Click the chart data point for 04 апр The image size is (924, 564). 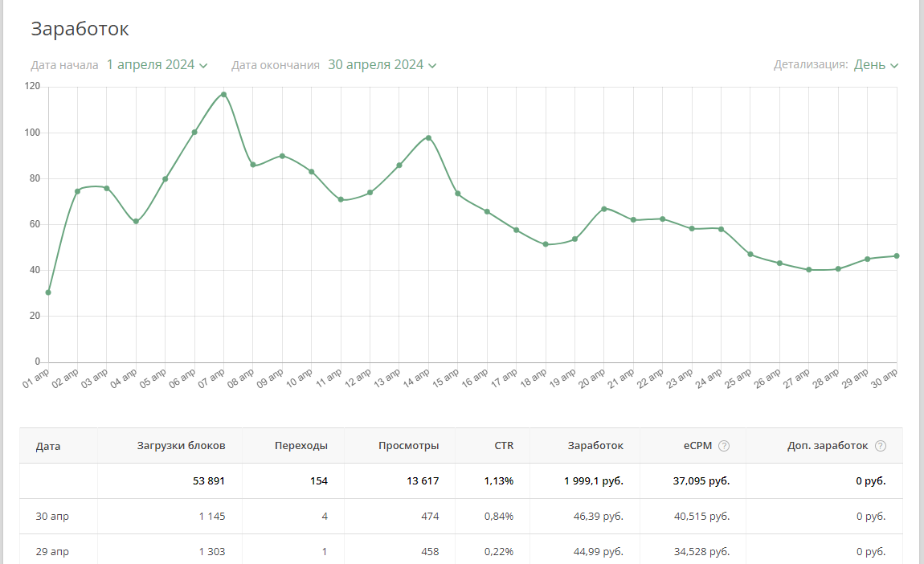point(136,222)
